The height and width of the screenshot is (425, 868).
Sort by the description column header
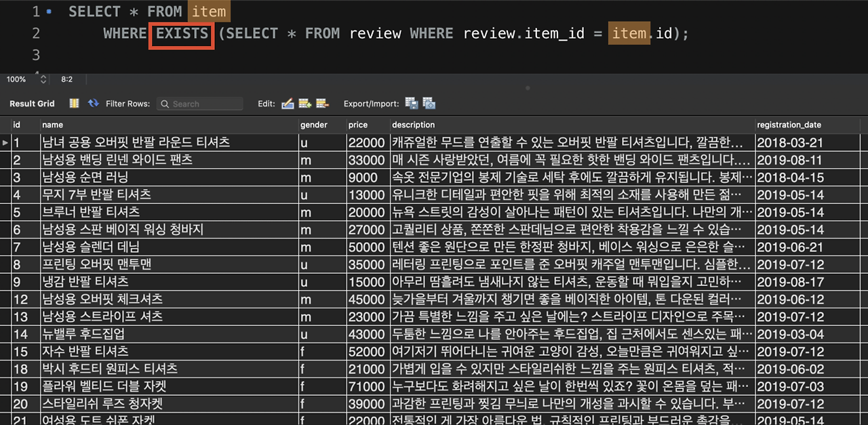tap(572, 125)
